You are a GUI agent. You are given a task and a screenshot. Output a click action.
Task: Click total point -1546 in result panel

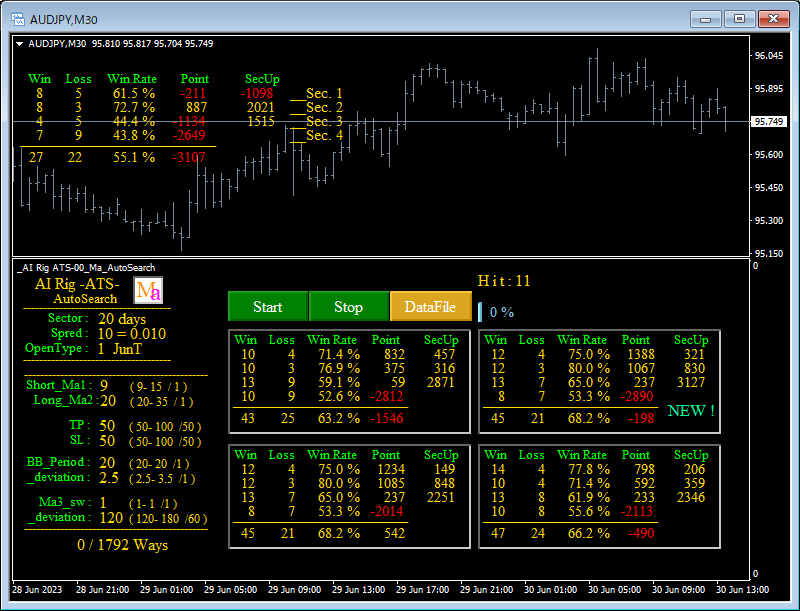tap(387, 418)
